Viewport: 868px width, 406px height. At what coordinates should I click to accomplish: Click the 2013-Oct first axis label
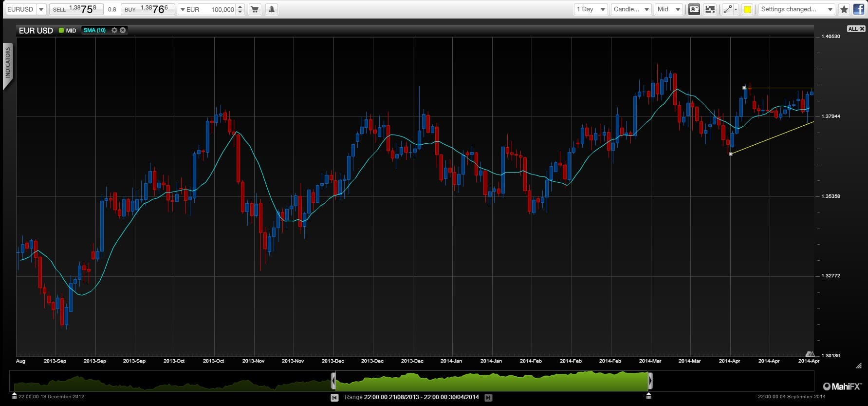point(174,361)
